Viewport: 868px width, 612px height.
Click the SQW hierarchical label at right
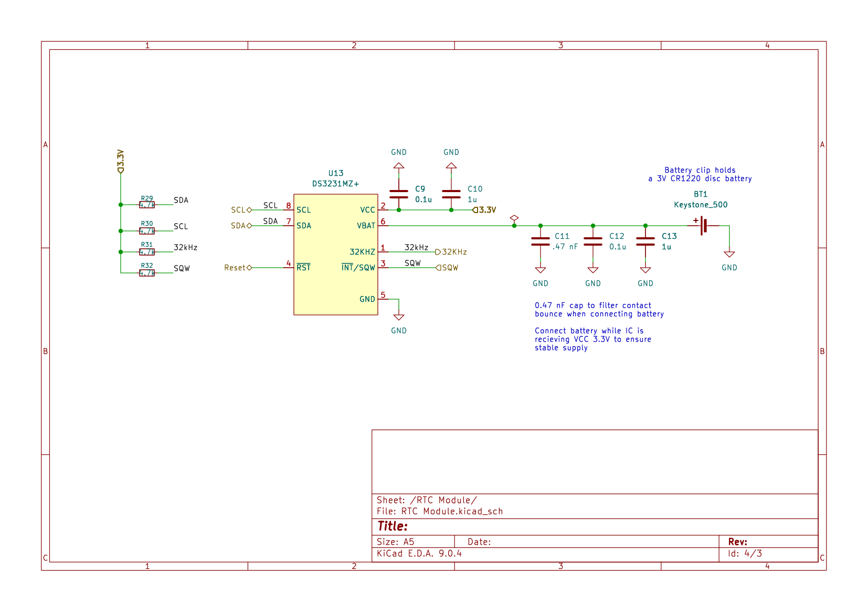[447, 268]
